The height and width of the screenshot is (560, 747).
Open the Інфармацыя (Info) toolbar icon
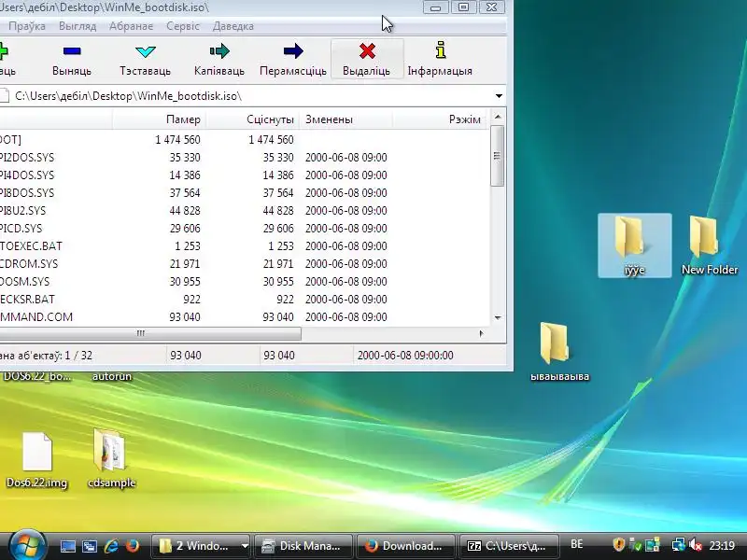point(441,50)
